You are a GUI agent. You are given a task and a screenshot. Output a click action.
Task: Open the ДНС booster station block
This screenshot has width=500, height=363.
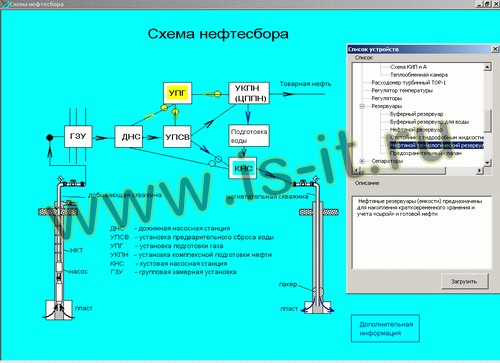click(129, 137)
